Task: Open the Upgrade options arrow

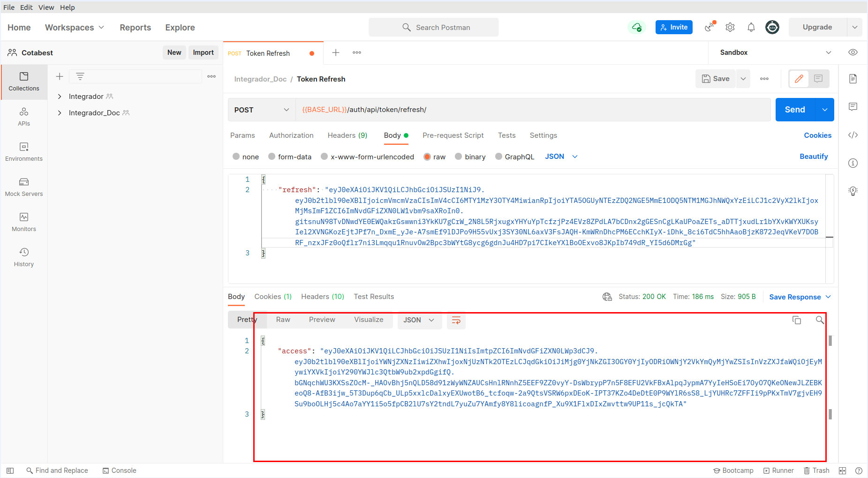Action: coord(855,27)
